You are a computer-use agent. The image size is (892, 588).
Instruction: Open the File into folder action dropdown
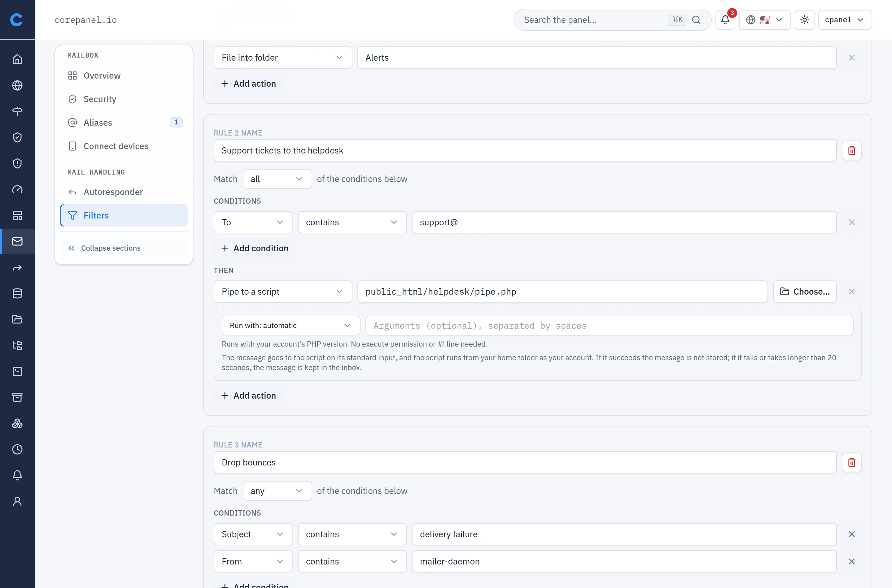pyautogui.click(x=282, y=58)
